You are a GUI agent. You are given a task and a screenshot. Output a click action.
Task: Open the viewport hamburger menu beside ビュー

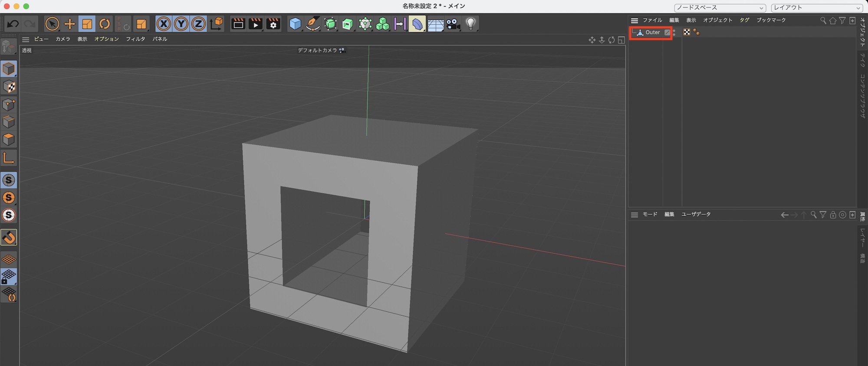(x=26, y=39)
